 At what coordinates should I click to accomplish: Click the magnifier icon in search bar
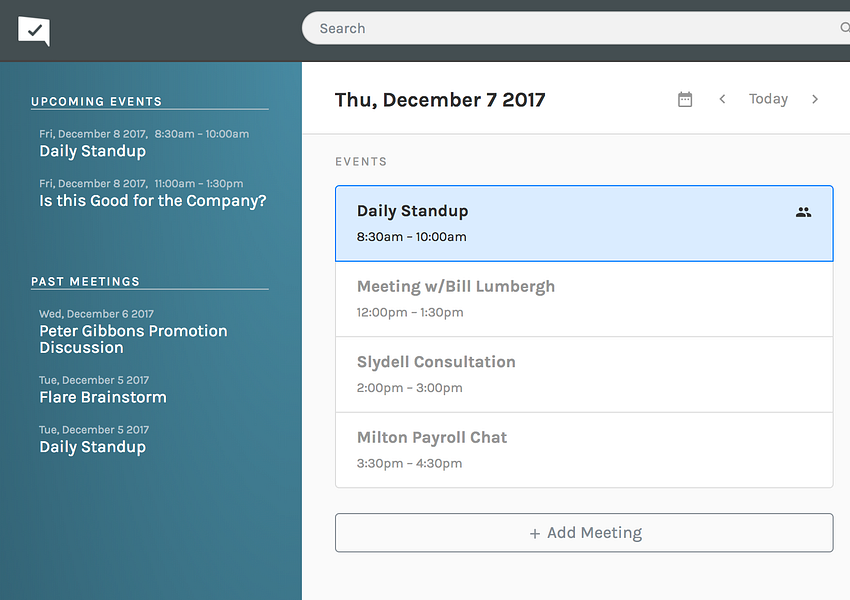[x=844, y=28]
